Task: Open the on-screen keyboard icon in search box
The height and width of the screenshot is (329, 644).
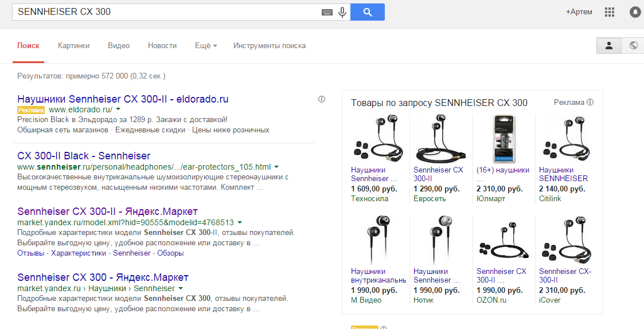Action: (x=327, y=12)
